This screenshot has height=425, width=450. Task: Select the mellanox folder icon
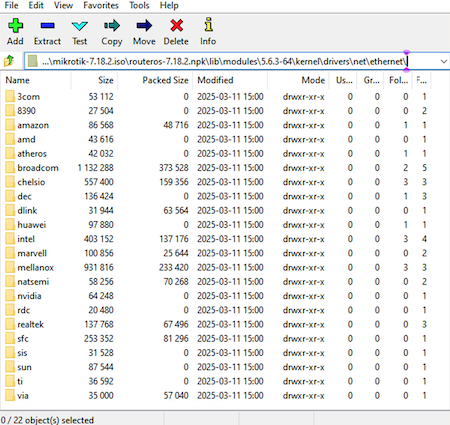(10, 267)
